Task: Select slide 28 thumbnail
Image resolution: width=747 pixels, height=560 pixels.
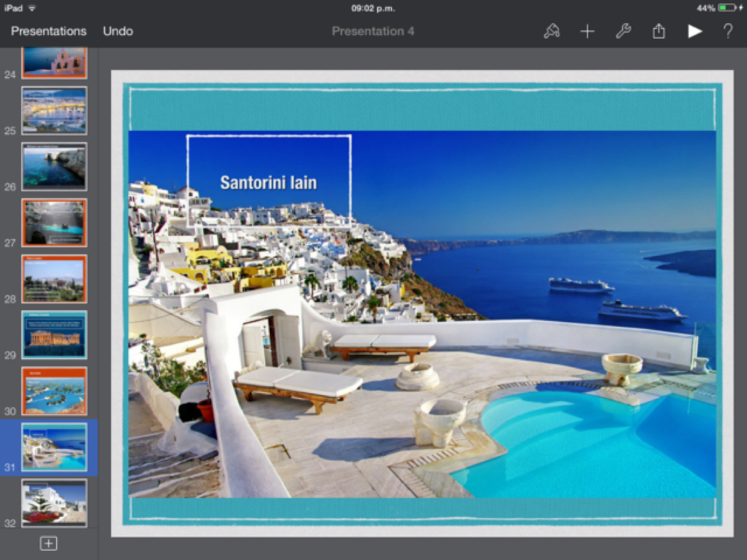Action: [54, 279]
